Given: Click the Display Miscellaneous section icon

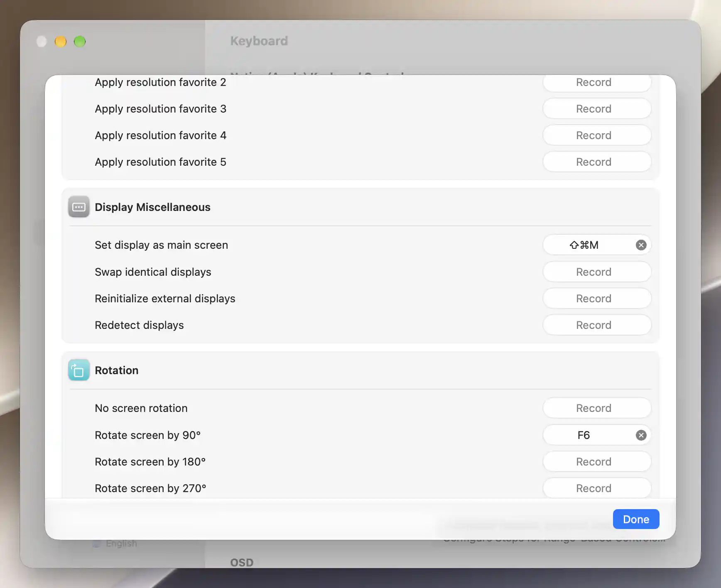Looking at the screenshot, I should [79, 207].
